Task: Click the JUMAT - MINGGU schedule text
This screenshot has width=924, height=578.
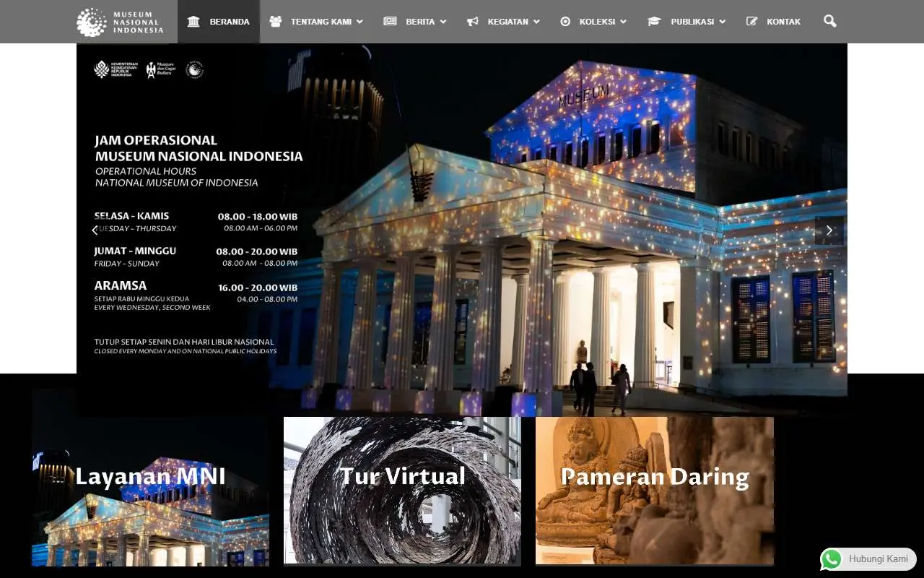Action: pos(135,251)
